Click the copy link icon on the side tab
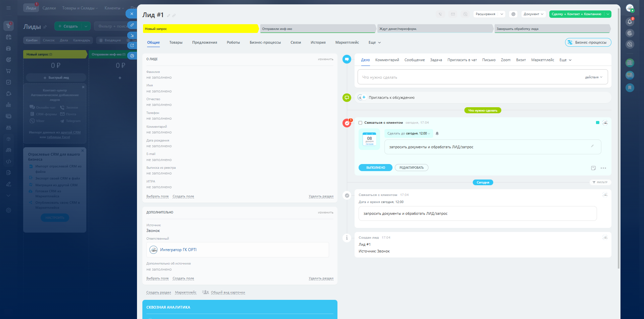 (x=132, y=25)
